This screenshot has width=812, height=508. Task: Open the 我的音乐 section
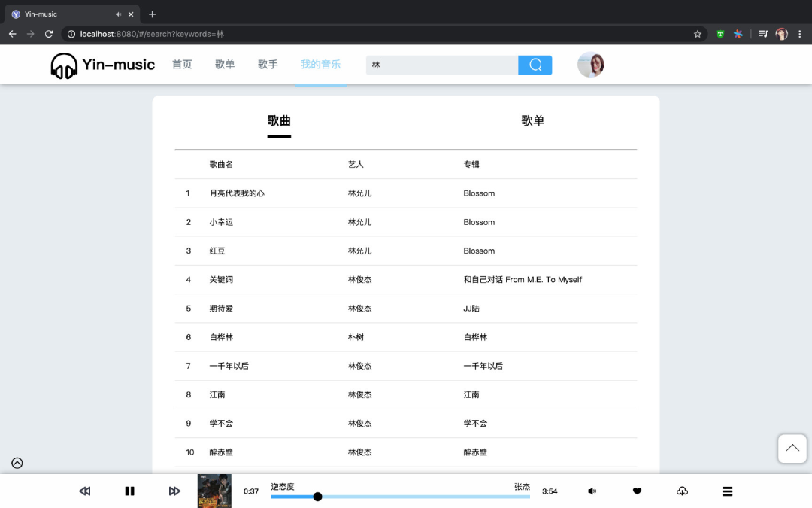point(321,65)
